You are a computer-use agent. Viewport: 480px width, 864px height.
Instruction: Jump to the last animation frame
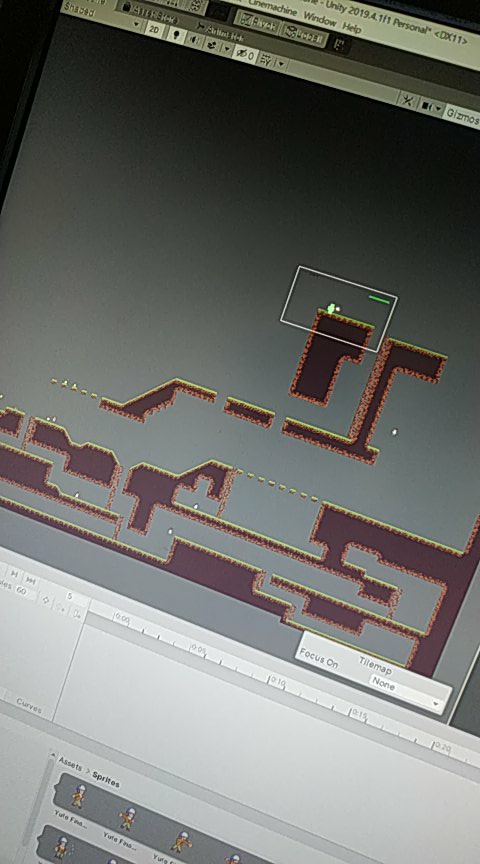31,580
